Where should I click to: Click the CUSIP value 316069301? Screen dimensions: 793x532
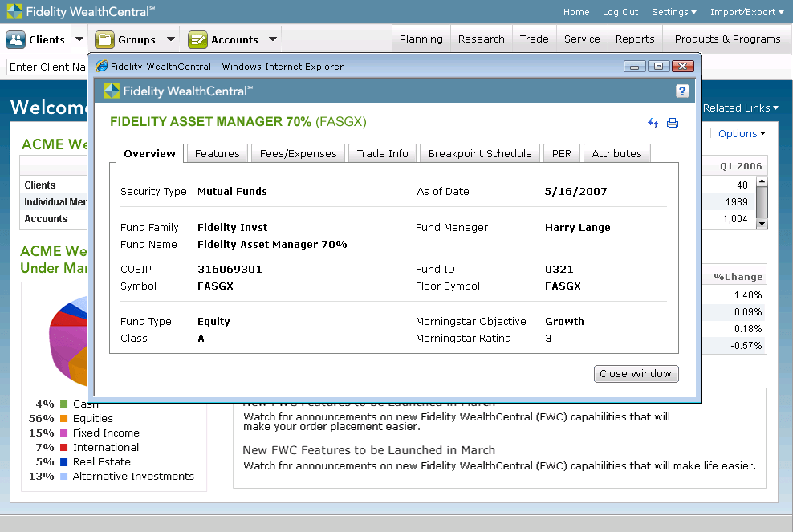[230, 269]
